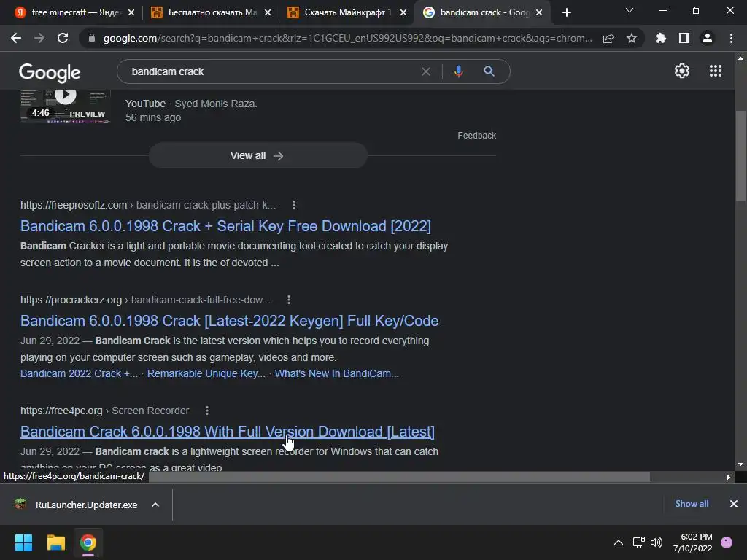Open more options for free4pc.org result
The image size is (747, 560).
pyautogui.click(x=206, y=411)
